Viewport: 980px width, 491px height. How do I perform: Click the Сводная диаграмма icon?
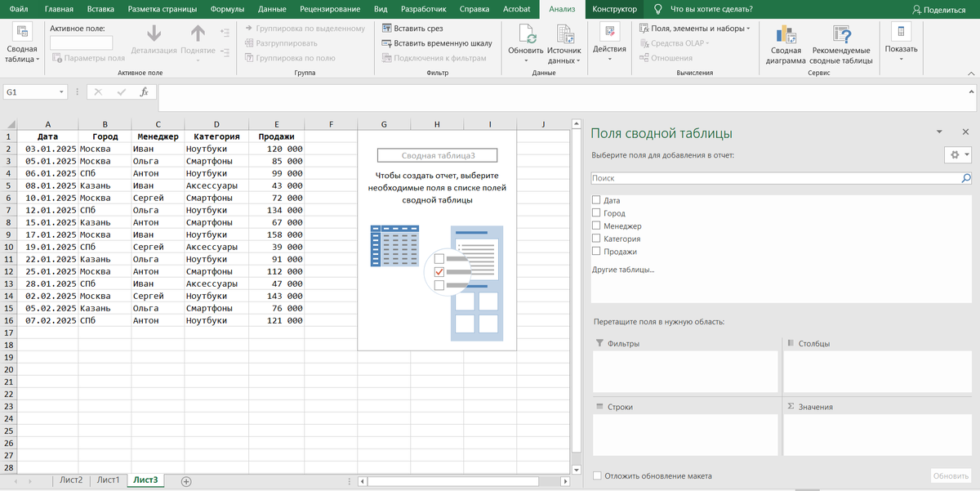786,35
